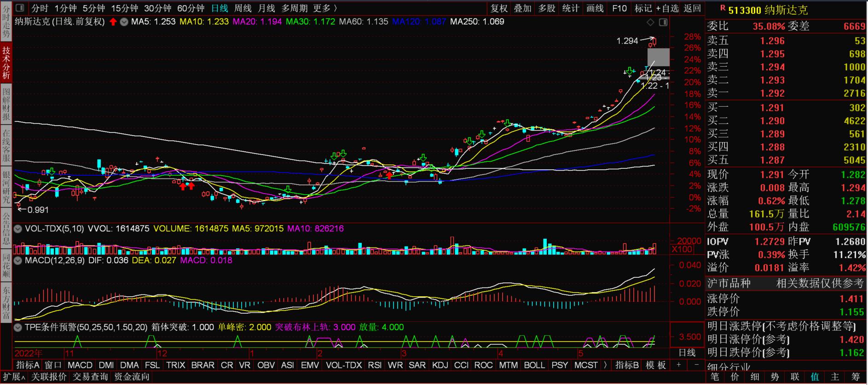Click the 复权 button

(499, 8)
